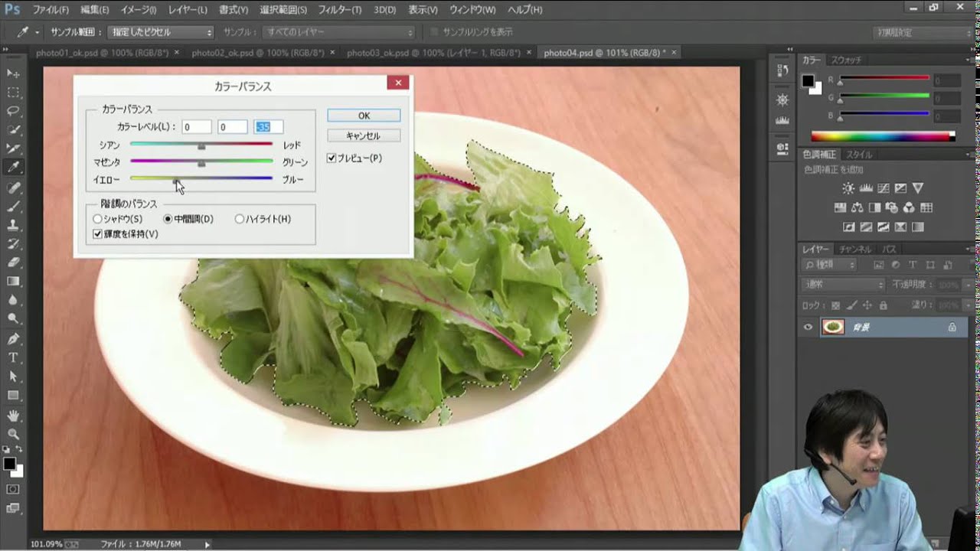This screenshot has height=551, width=980.
Task: Select the Clone Stamp tool
Action: (x=13, y=225)
